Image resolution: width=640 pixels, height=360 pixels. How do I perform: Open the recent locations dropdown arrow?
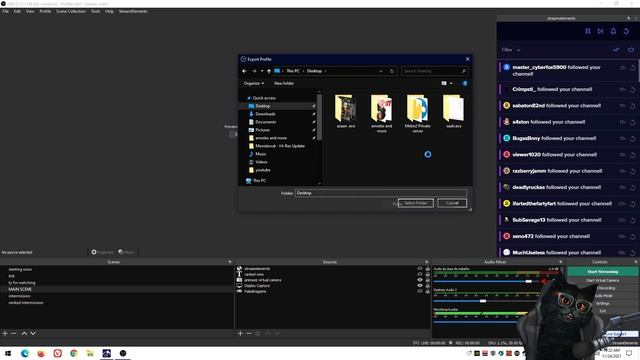click(262, 71)
